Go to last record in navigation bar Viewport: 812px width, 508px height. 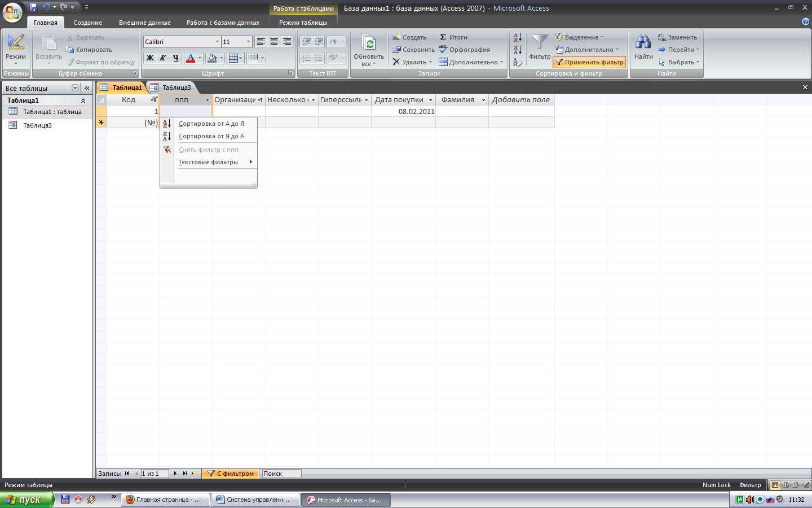[184, 474]
